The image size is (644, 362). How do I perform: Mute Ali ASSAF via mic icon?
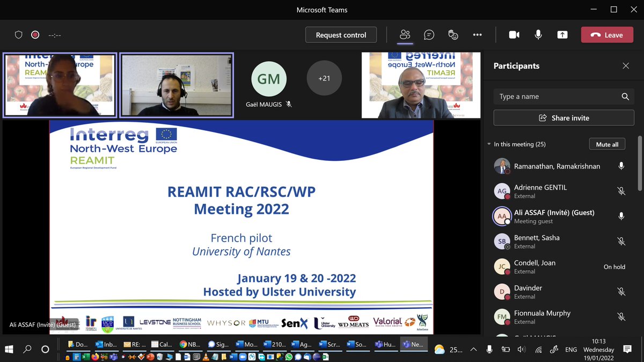pyautogui.click(x=621, y=216)
